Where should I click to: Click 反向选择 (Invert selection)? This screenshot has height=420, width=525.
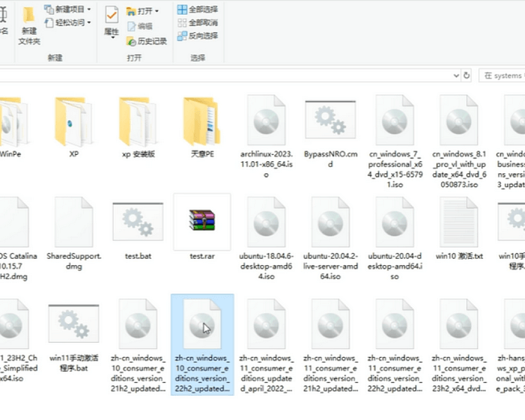pos(197,36)
